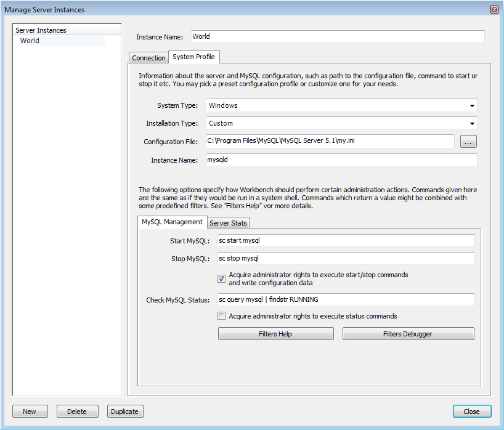Select the MySQL Management tab
This screenshot has height=430, width=504.
coord(171,222)
